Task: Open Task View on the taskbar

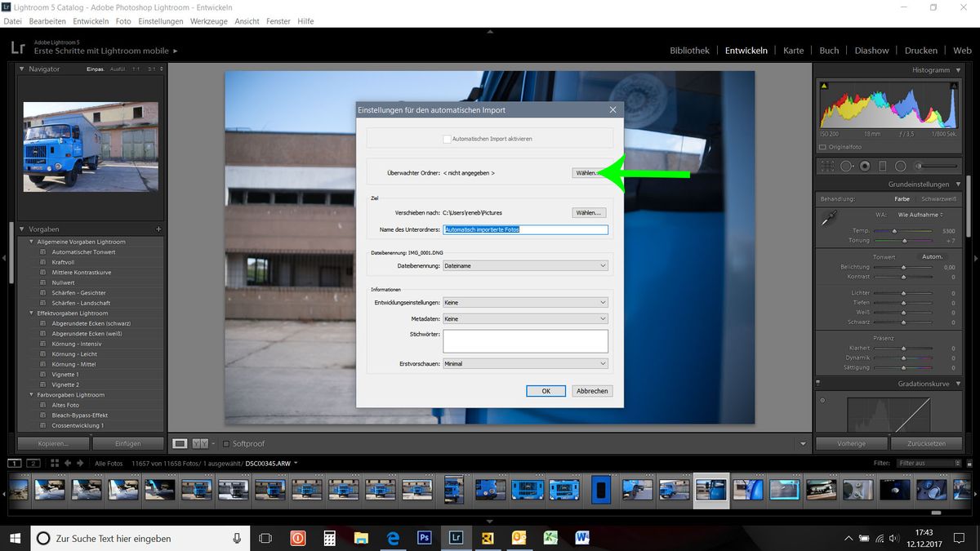Action: 265,538
